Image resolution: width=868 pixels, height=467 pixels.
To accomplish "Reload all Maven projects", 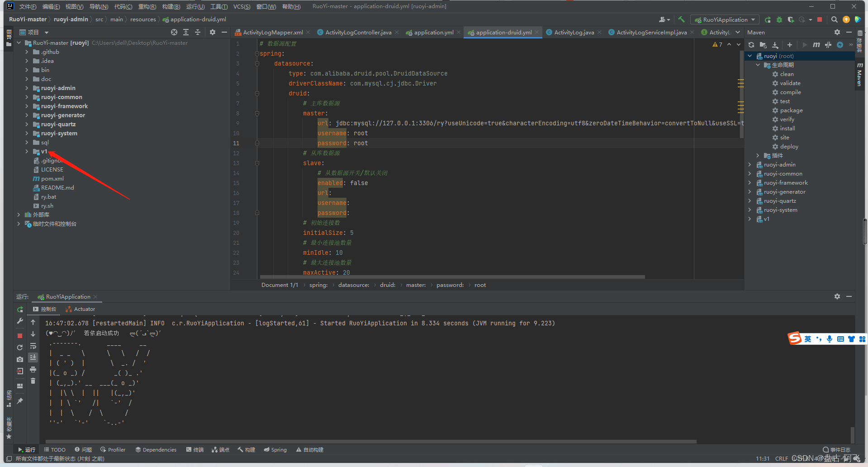I will [x=751, y=45].
